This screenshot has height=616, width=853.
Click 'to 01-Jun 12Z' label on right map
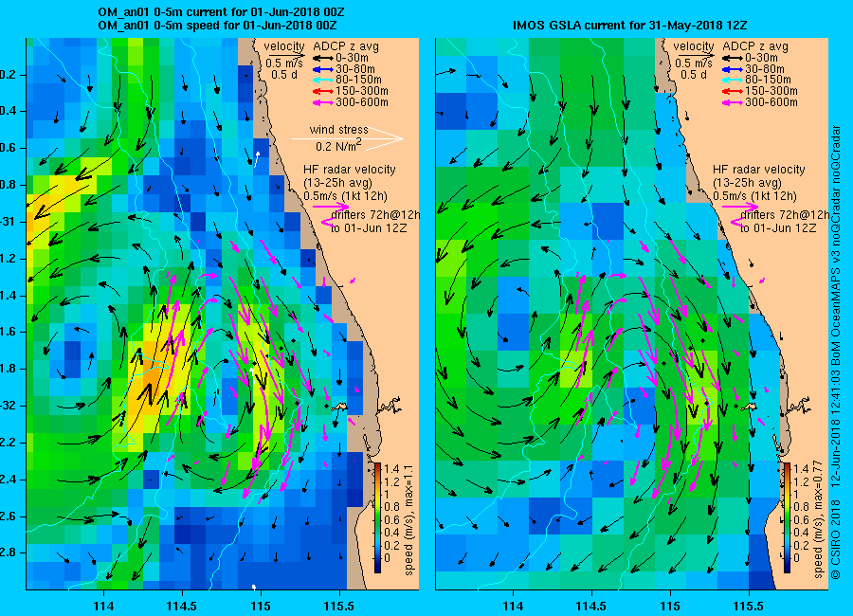(778, 228)
